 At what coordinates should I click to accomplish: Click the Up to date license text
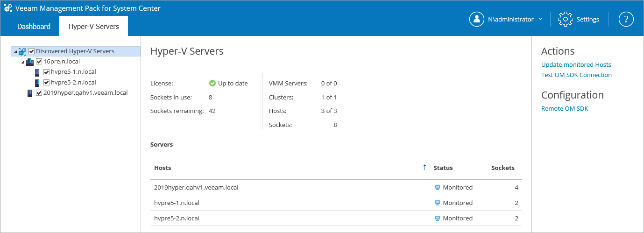click(233, 84)
